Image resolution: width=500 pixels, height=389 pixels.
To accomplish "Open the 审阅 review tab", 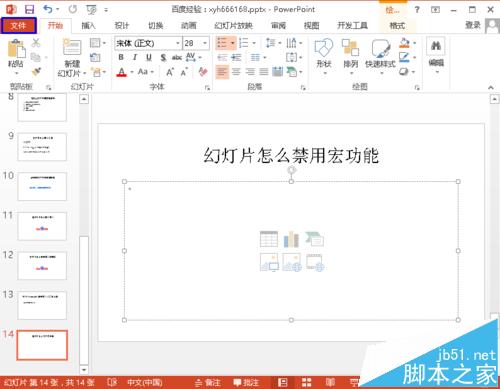I will (278, 26).
